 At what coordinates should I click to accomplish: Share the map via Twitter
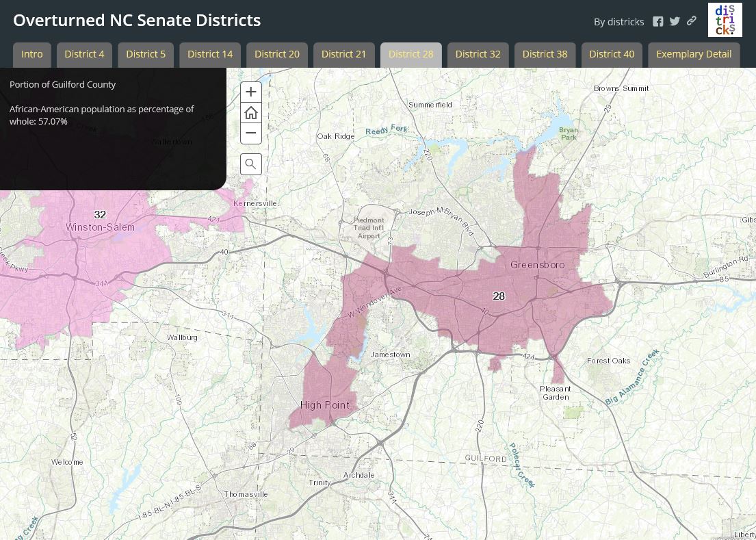(x=675, y=21)
